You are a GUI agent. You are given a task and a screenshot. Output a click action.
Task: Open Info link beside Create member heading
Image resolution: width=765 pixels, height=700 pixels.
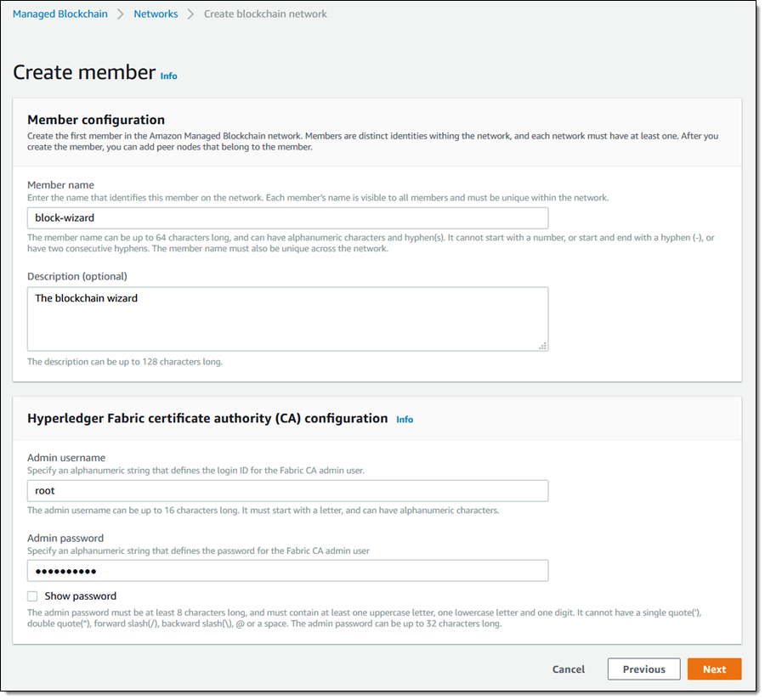click(x=169, y=76)
